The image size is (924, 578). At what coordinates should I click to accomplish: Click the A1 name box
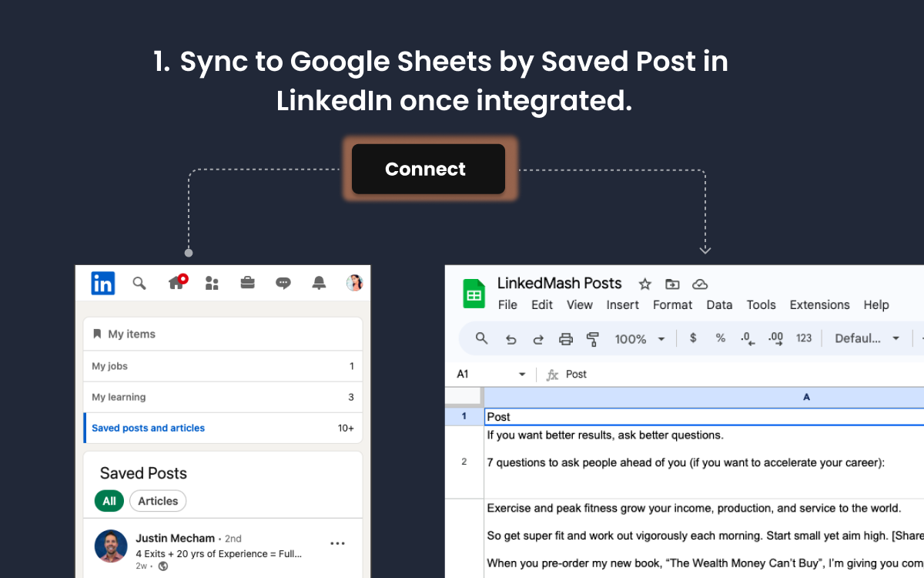pos(484,374)
